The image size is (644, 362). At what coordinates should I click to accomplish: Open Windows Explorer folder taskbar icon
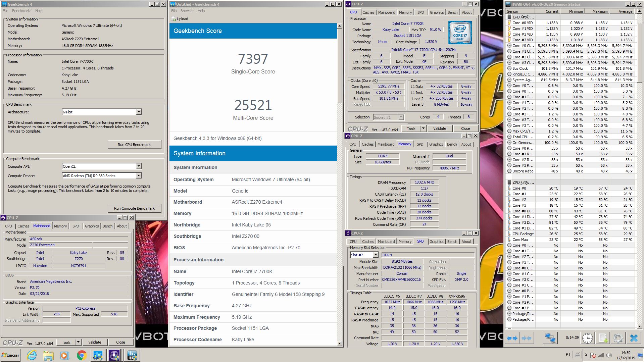48,355
